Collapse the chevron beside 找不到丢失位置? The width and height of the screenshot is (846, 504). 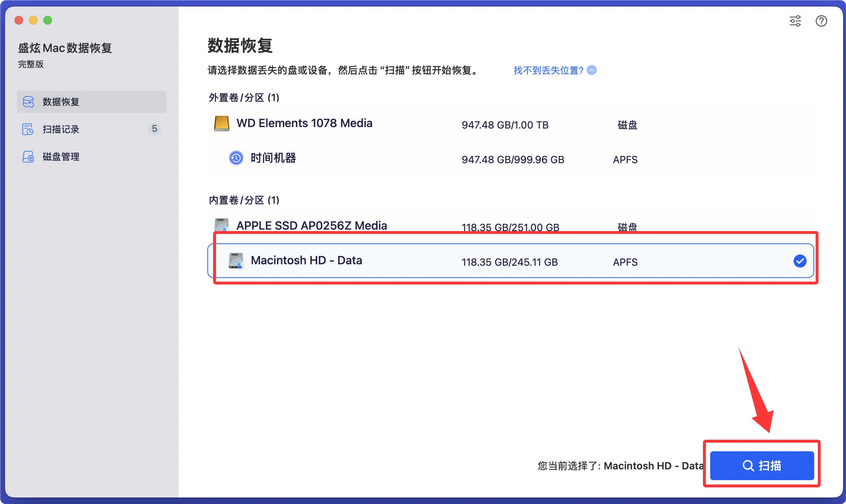[x=592, y=70]
